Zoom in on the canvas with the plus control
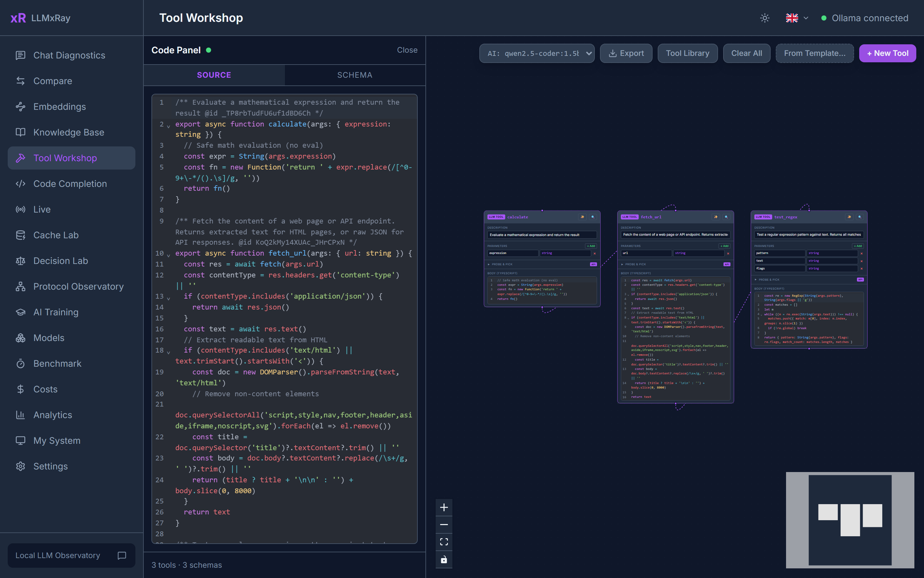The width and height of the screenshot is (924, 578). pos(444,507)
